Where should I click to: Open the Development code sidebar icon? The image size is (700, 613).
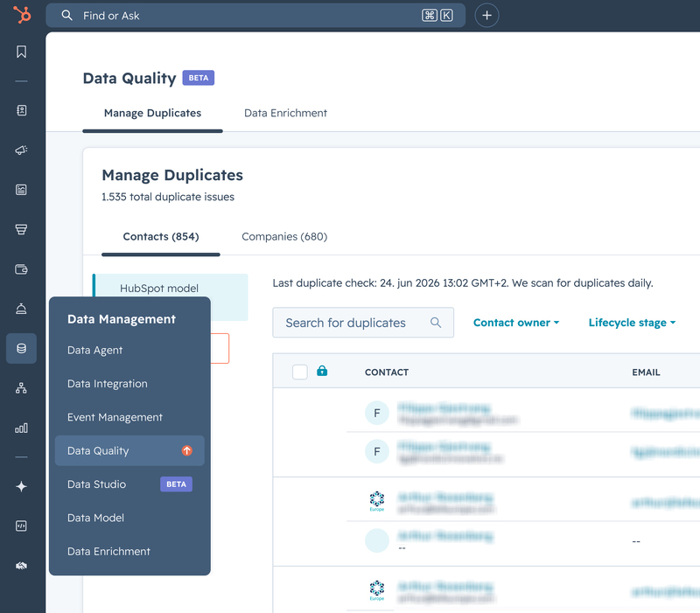[x=21, y=526]
